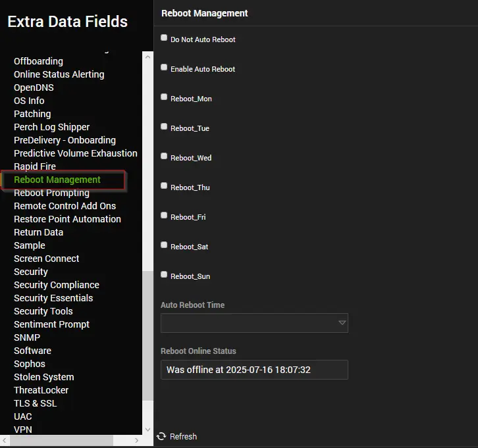
Task: Select the highlighted Reboot Management entry
Action: pyautogui.click(x=57, y=180)
